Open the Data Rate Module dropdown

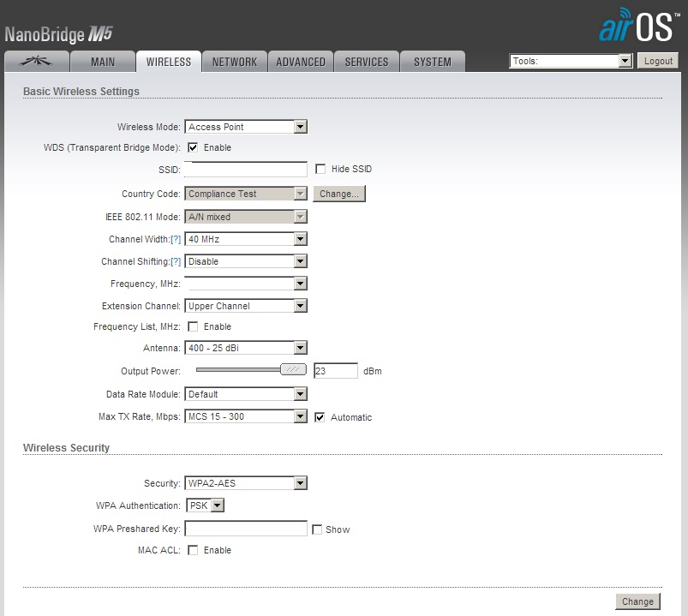tap(246, 394)
